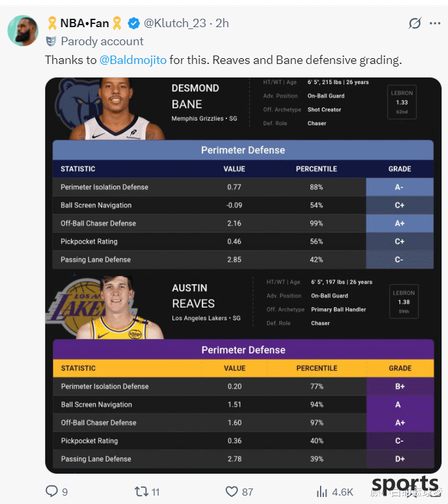Open the reply comment icon
This screenshot has height=504, width=448.
click(52, 492)
